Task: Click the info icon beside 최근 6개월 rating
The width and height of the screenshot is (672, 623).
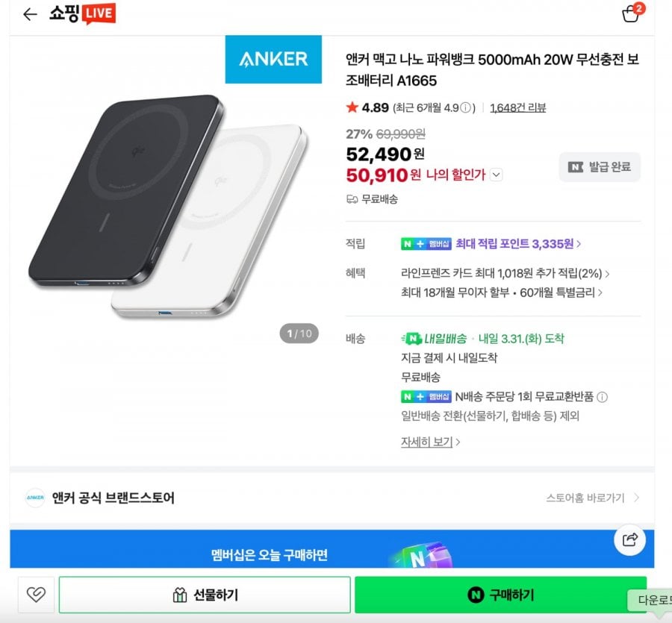Action: 466,107
